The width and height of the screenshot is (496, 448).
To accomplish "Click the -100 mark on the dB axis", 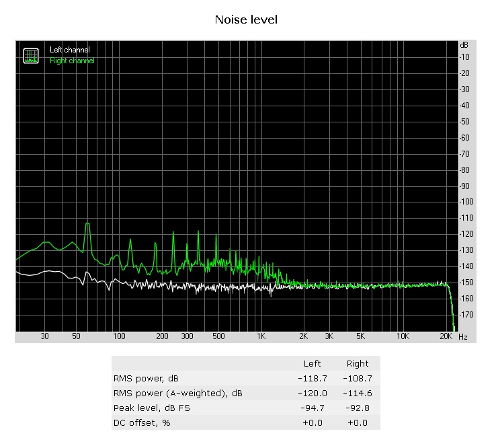I will pos(466,202).
